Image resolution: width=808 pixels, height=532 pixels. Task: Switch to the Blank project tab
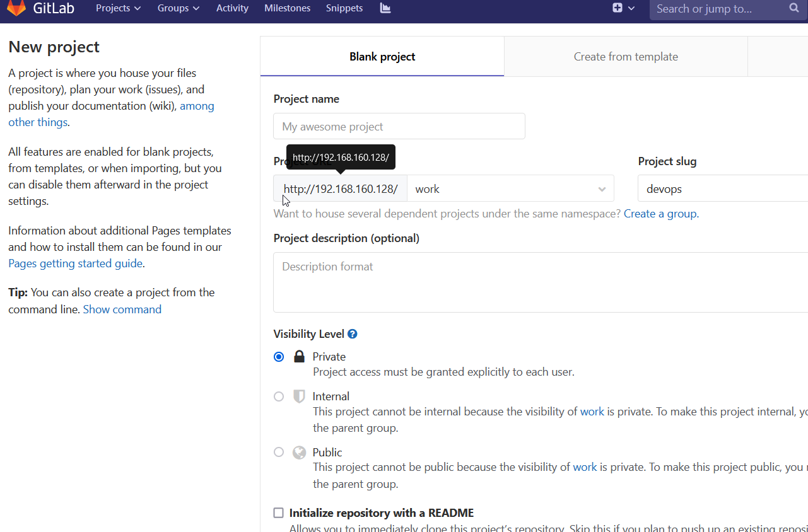click(x=382, y=57)
